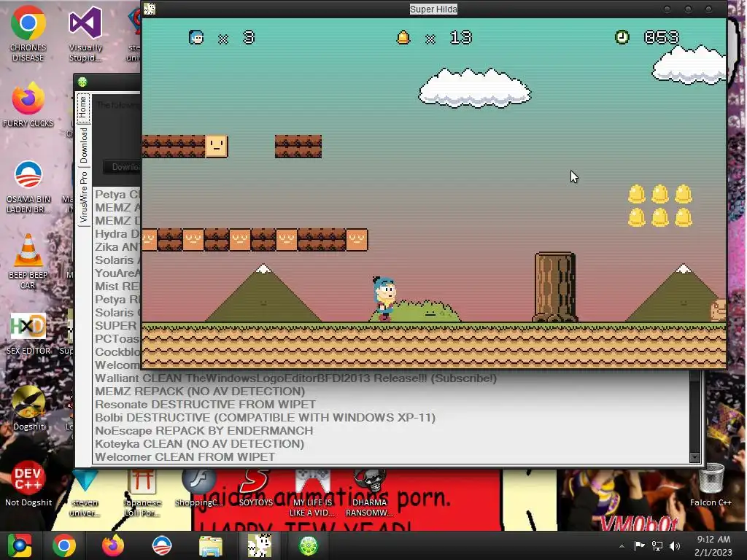The width and height of the screenshot is (747, 560).
Task: Switch to the Download tab in VirusWire
Action: (x=83, y=145)
